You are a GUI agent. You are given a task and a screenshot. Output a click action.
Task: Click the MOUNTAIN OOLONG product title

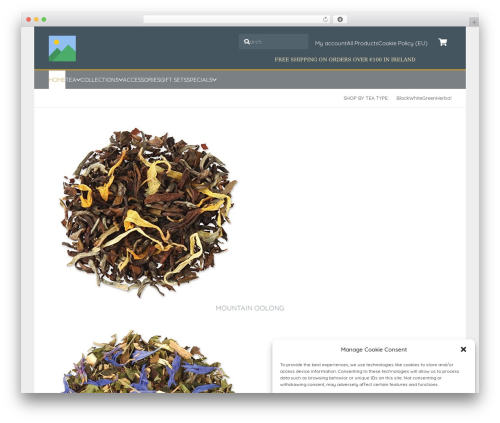[250, 308]
